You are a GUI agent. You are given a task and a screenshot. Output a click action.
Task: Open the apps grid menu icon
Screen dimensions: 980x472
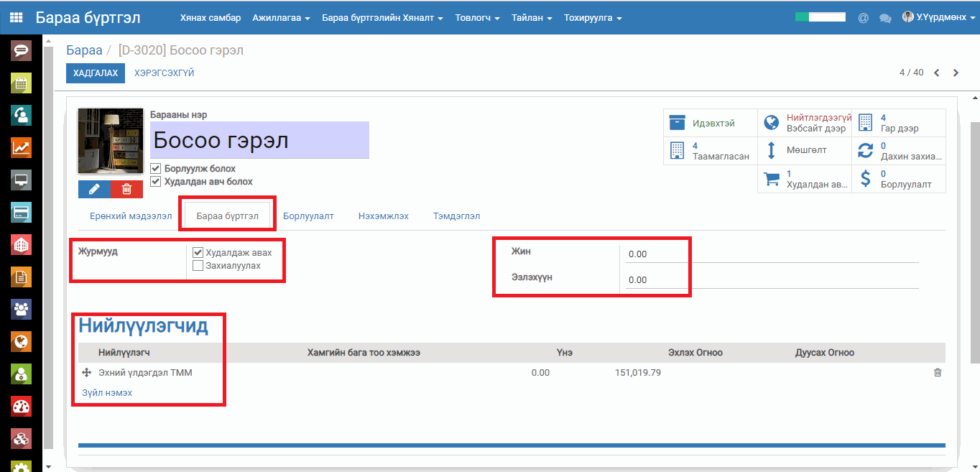click(x=16, y=17)
